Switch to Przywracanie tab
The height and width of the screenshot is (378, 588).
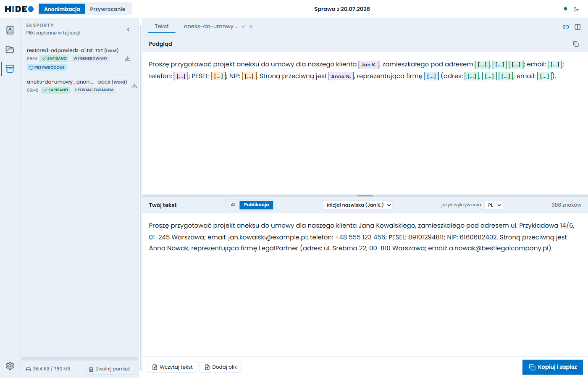click(x=108, y=9)
